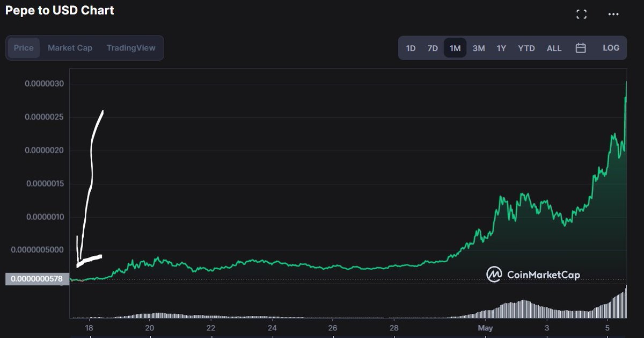Switch to the Market Cap tab
644x338 pixels.
[x=70, y=48]
